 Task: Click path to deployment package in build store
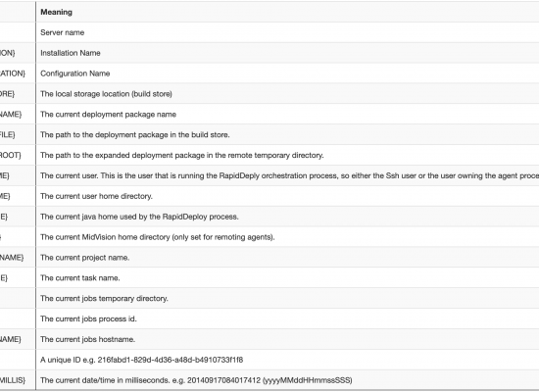coord(135,135)
